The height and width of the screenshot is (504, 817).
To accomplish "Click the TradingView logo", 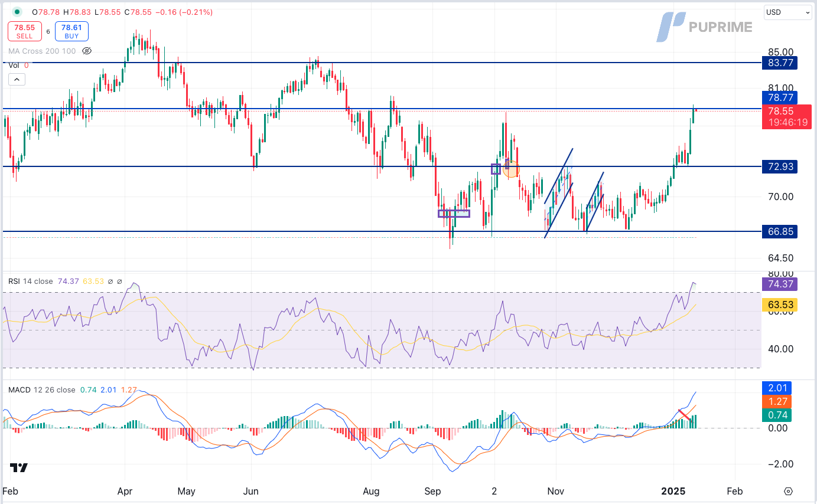I will click(x=19, y=468).
